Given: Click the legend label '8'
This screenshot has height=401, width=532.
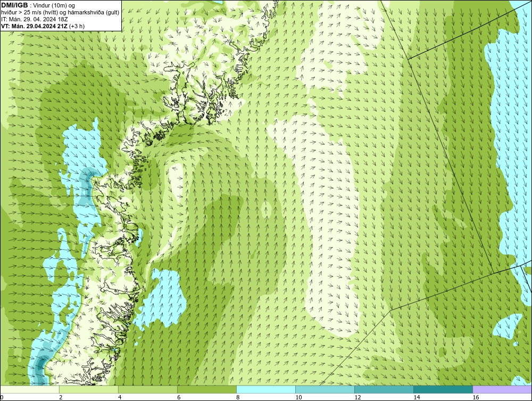Looking at the screenshot, I should pyautogui.click(x=238, y=397).
